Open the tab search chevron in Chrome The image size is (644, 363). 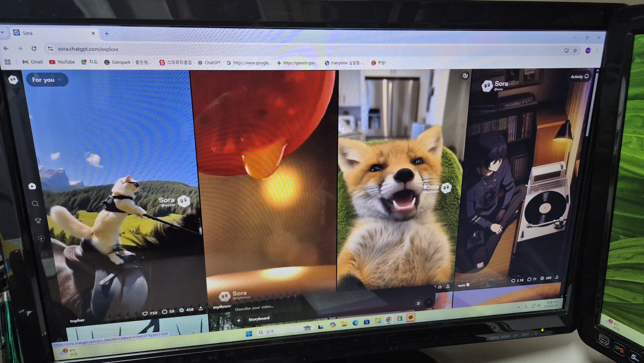[x=2, y=33]
